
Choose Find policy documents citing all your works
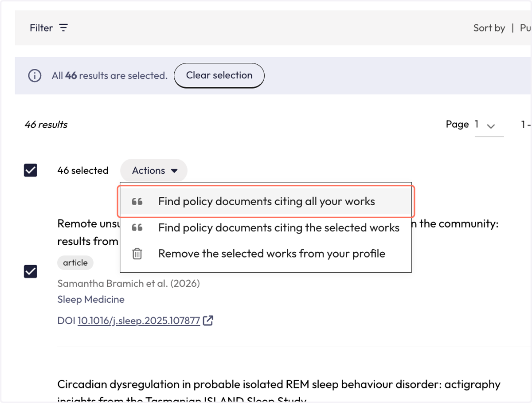[266, 202]
